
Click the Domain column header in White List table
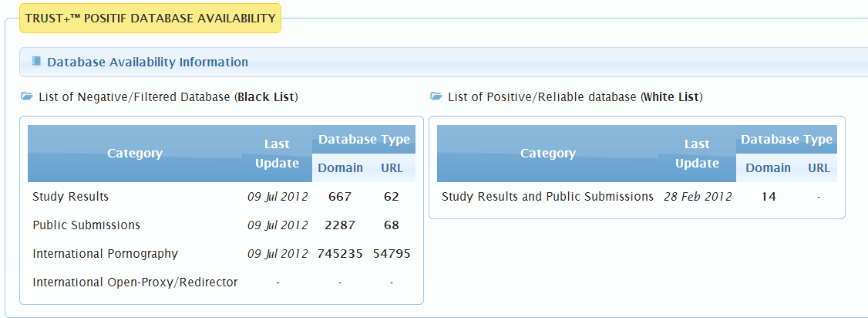[x=768, y=167]
